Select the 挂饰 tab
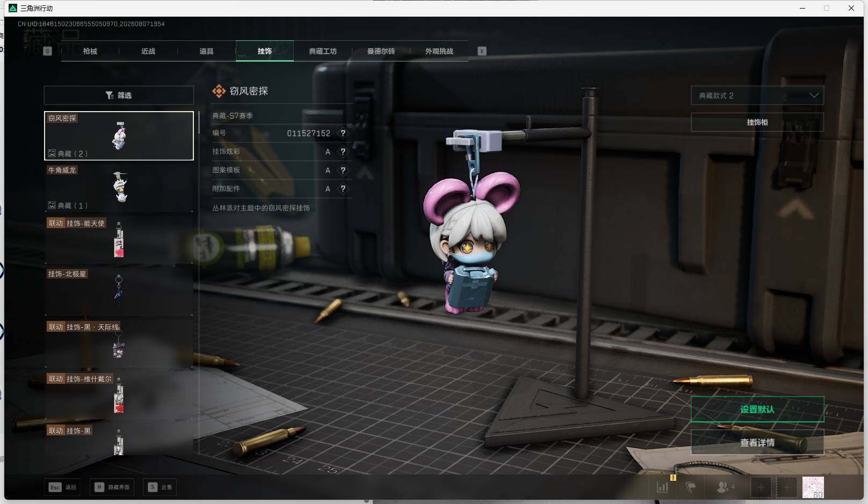This screenshot has height=504, width=868. 265,51
